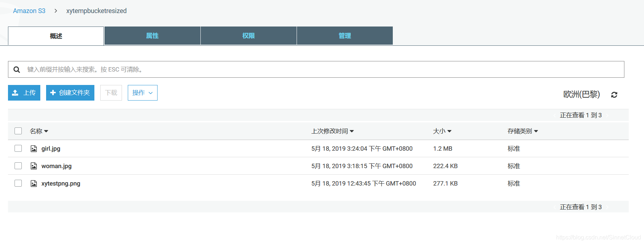Open the Amazon S3 breadcrumb link
This screenshot has width=644, height=244.
29,11
